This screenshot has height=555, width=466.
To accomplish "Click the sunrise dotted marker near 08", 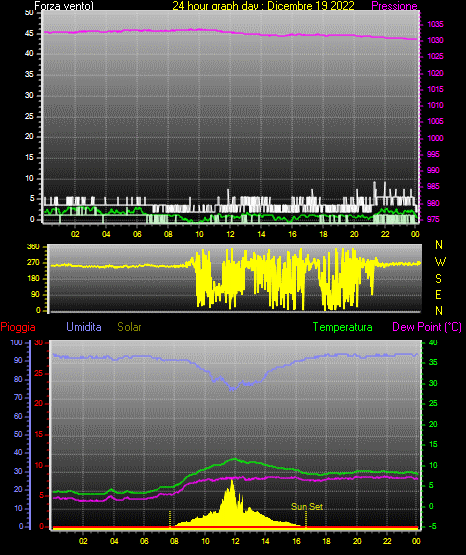I will (170, 519).
